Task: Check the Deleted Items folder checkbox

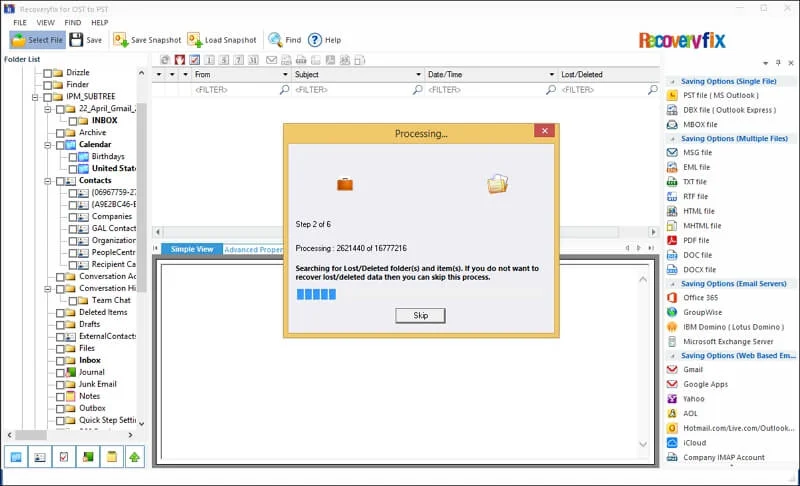Action: (60, 313)
